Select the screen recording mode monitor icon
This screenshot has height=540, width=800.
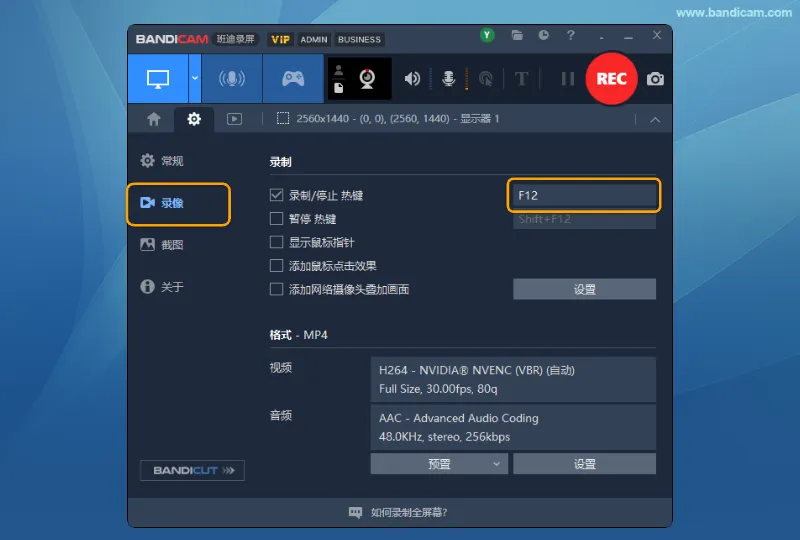(158, 79)
